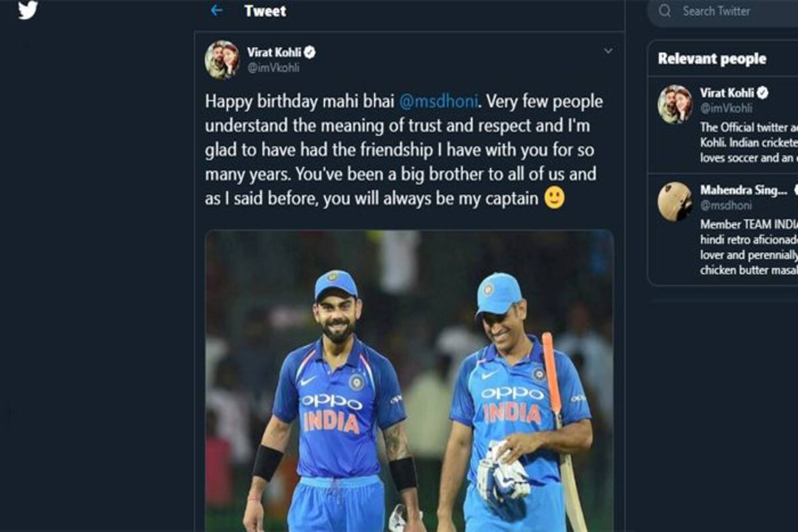This screenshot has width=798, height=532.
Task: Click the @msdhoni handle in Relevant people
Action: click(726, 205)
